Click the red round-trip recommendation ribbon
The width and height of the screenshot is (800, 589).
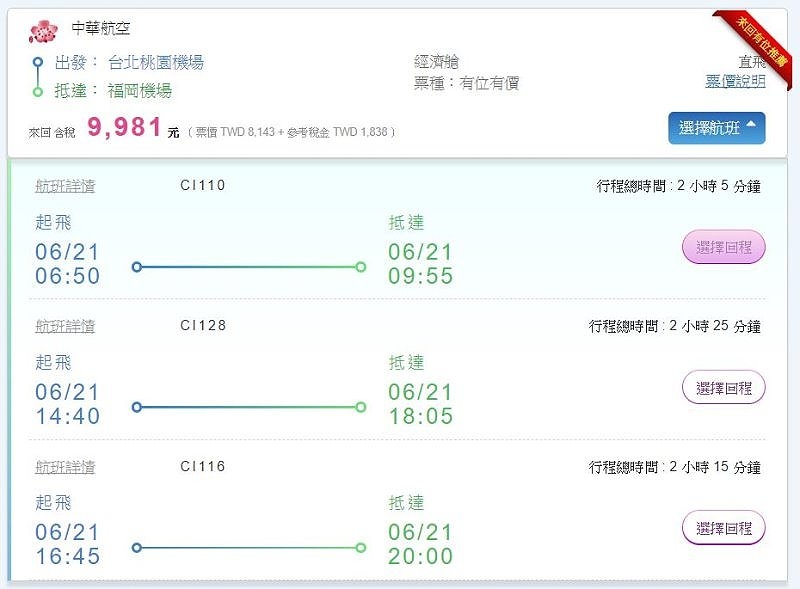[761, 38]
